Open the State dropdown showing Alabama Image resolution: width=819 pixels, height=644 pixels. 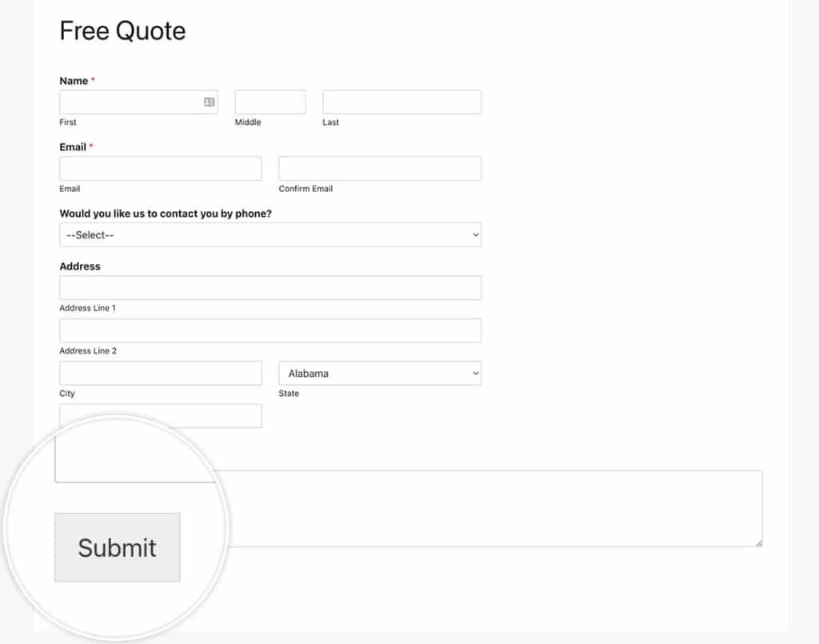380,374
